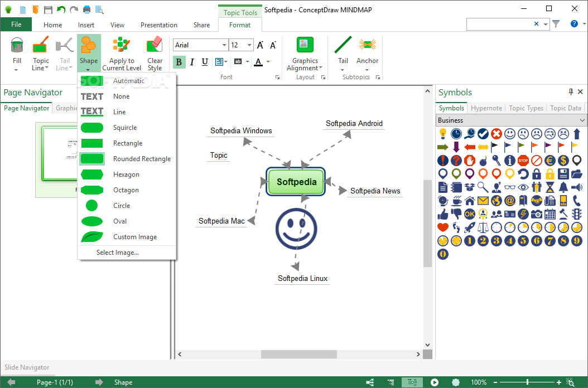Screen dimensions: 588x388
Task: Select the Softpedia News topic
Action: pos(375,191)
